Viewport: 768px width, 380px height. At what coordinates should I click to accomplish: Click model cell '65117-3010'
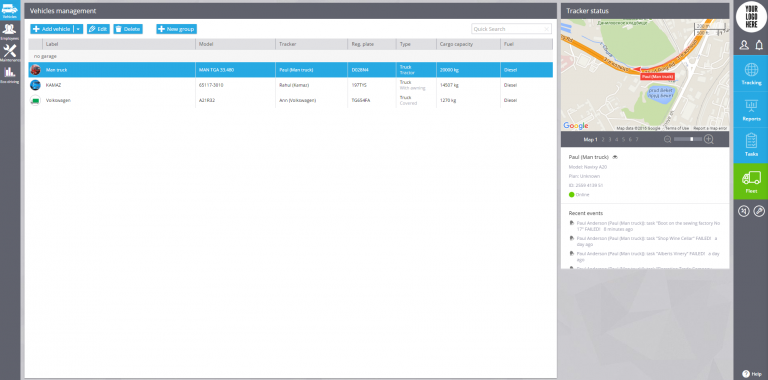point(210,85)
